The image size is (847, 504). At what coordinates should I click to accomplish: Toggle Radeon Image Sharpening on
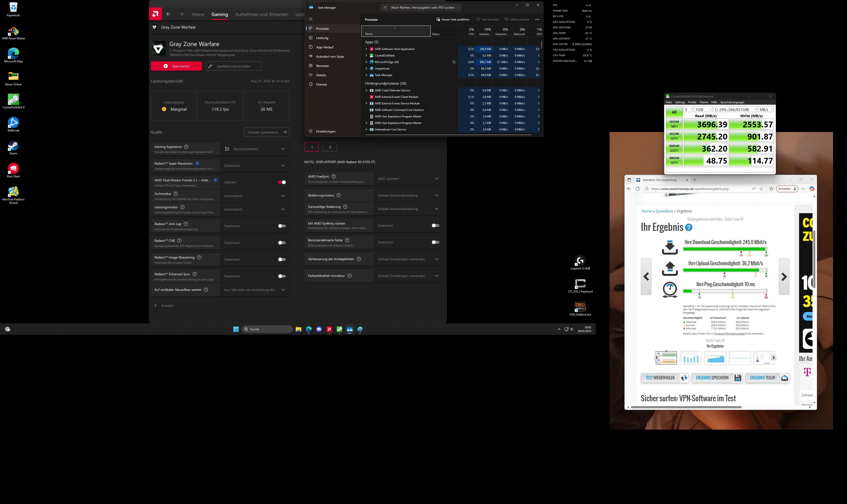click(282, 259)
